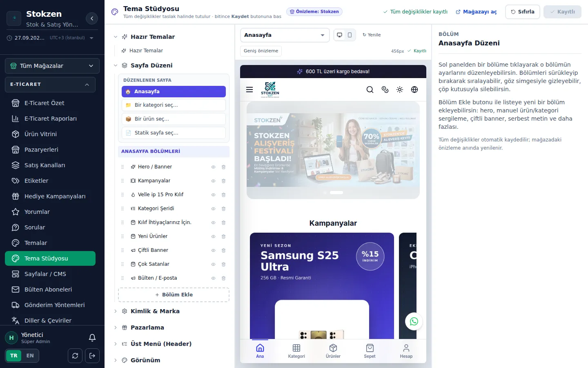
Task: Click the refresh icon beside language switch
Action: click(75, 356)
